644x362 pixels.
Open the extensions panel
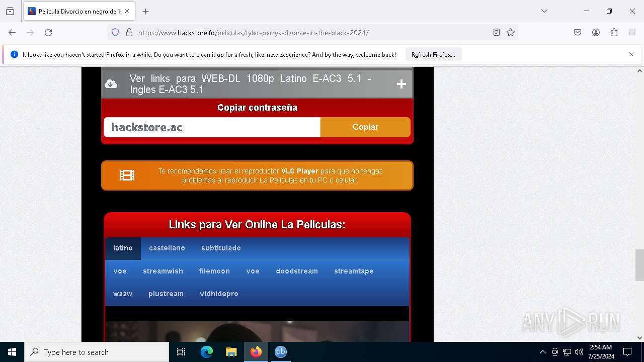pyautogui.click(x=614, y=33)
